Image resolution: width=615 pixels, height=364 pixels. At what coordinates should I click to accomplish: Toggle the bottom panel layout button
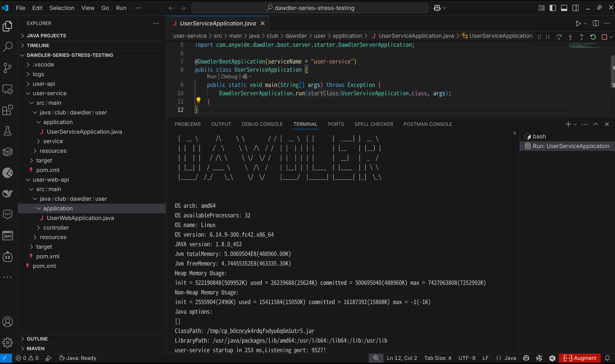[x=564, y=8]
